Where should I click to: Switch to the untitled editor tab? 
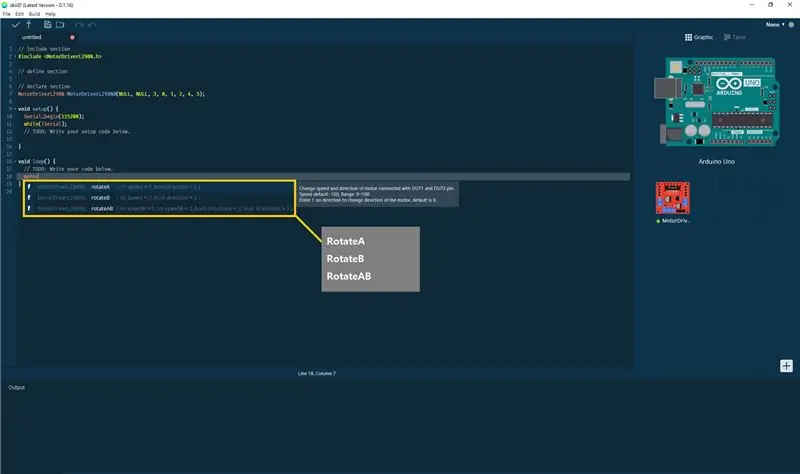pos(32,37)
